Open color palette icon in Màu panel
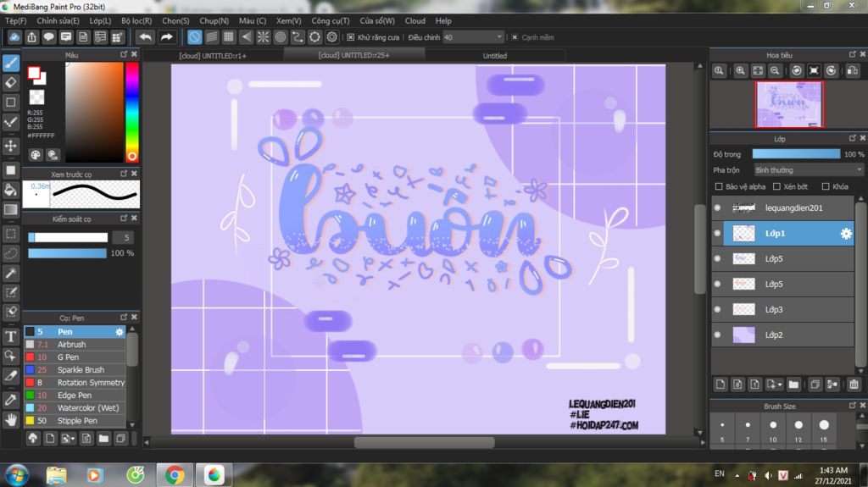Screen dimensions: 868x487 36,155
